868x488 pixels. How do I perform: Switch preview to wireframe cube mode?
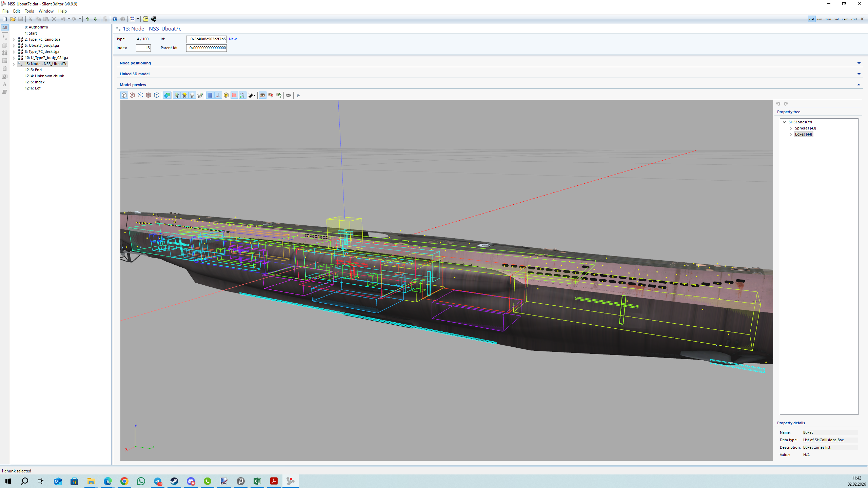coord(132,95)
